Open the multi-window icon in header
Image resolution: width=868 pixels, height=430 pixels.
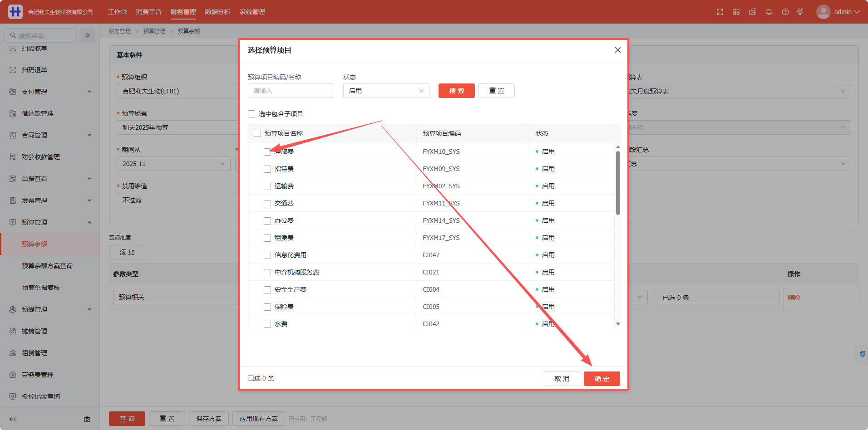tap(753, 12)
